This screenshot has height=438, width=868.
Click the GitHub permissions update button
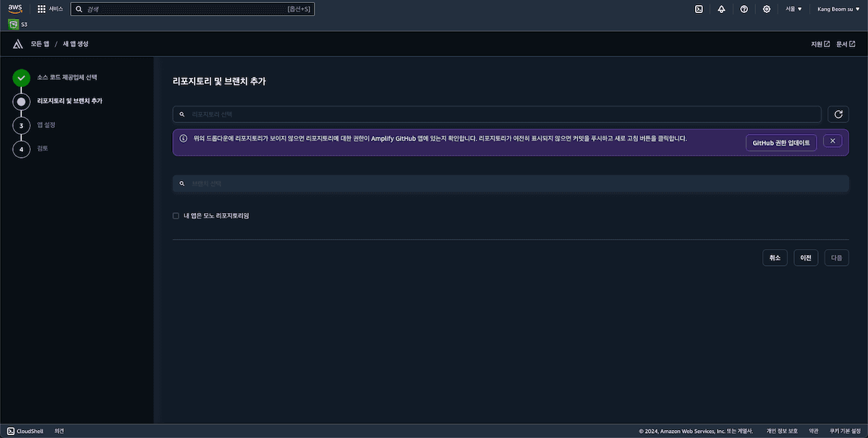click(781, 143)
